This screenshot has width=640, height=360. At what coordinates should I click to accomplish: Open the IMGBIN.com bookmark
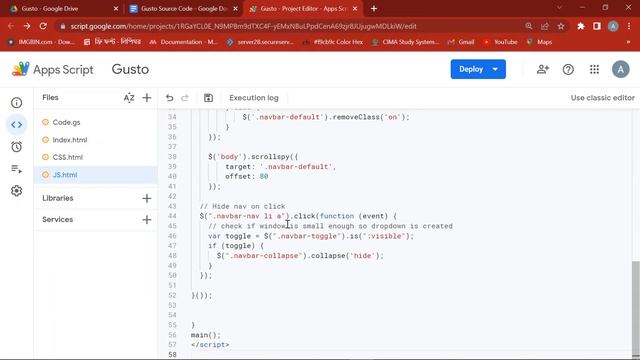coord(42,42)
